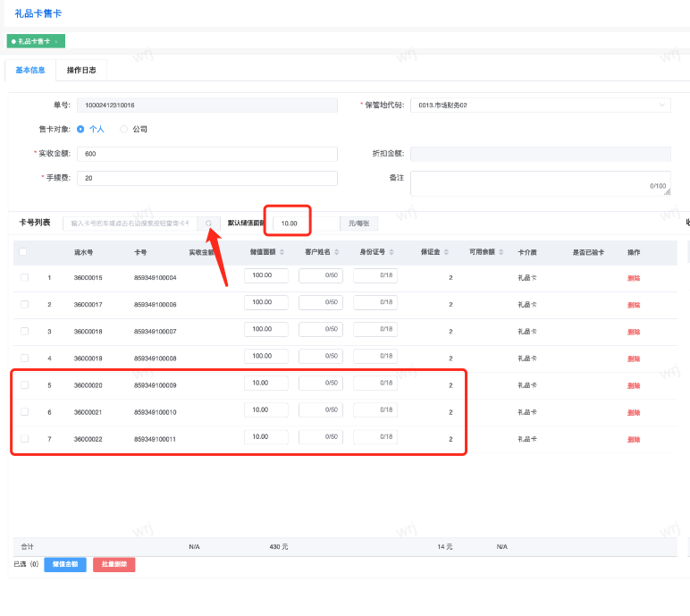Sort by 可用余额 column arrows
This screenshot has width=690, height=616.
click(501, 252)
